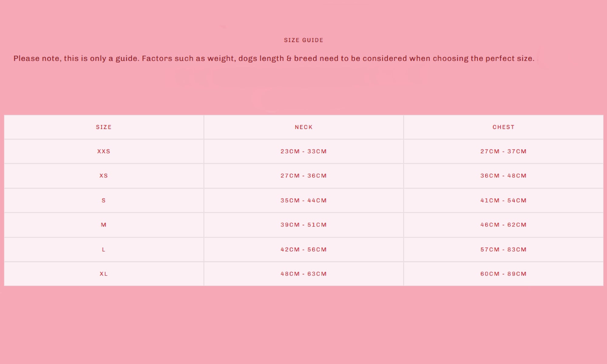
Task: Select chest measurement 57CM - 83CM
Action: click(x=503, y=250)
